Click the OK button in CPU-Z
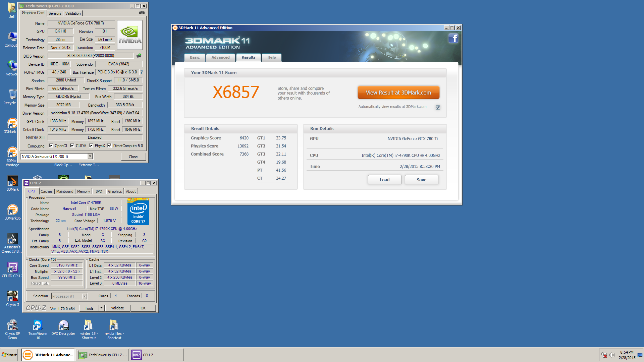 click(x=143, y=308)
